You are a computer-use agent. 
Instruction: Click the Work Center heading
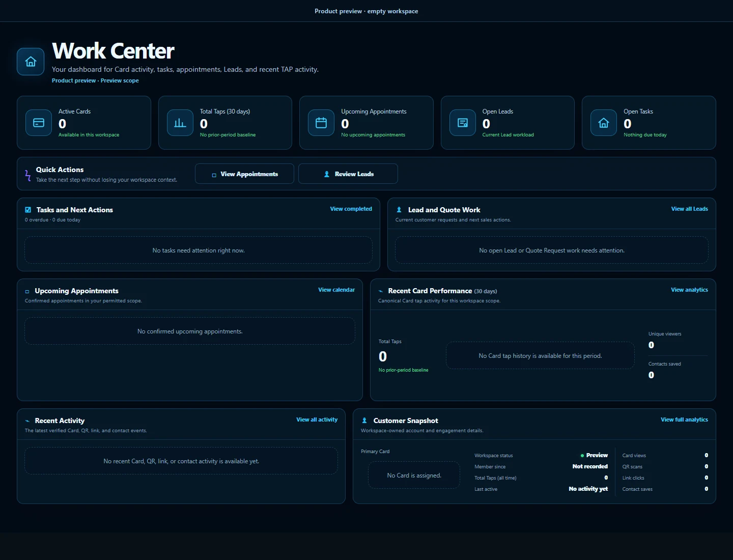[x=113, y=51]
